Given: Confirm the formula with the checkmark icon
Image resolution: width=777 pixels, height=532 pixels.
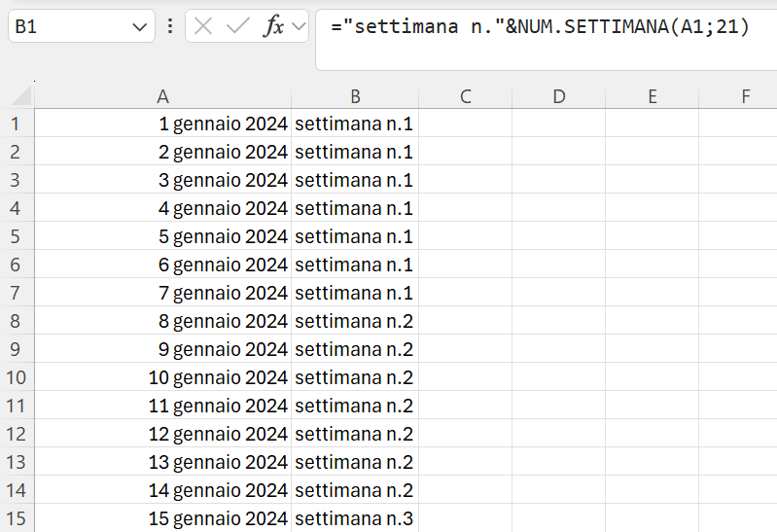Looking at the screenshot, I should point(237,26).
